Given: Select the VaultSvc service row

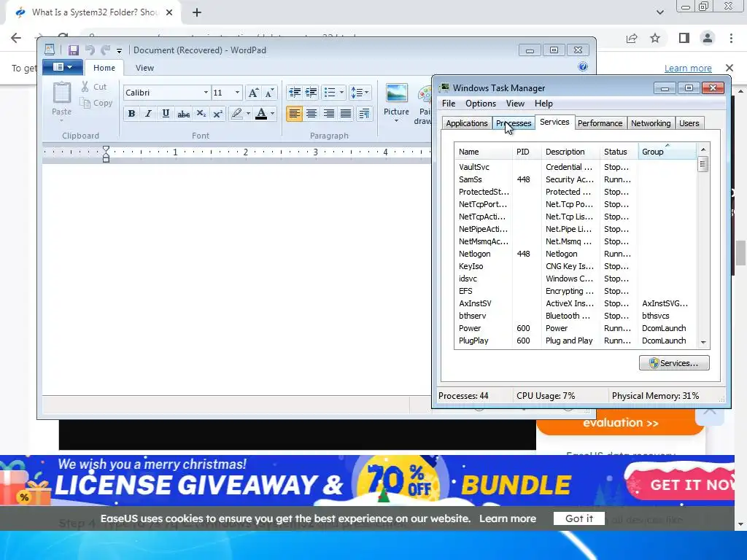Looking at the screenshot, I should (576, 167).
